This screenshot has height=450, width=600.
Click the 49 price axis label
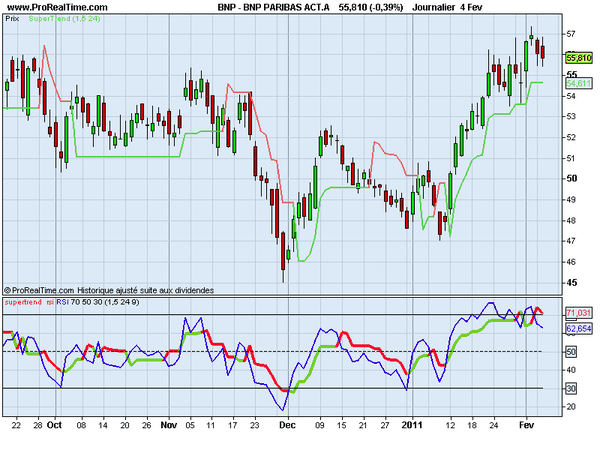click(x=571, y=200)
